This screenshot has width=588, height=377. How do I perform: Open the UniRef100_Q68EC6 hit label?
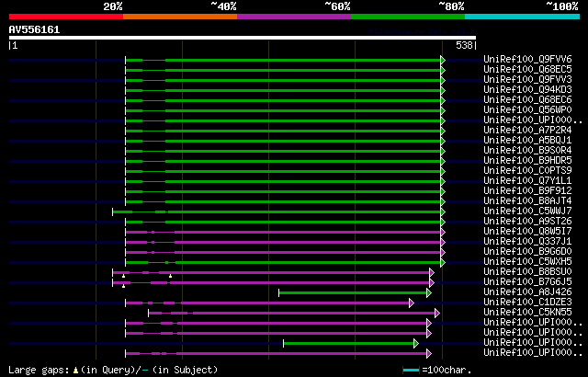[527, 100]
